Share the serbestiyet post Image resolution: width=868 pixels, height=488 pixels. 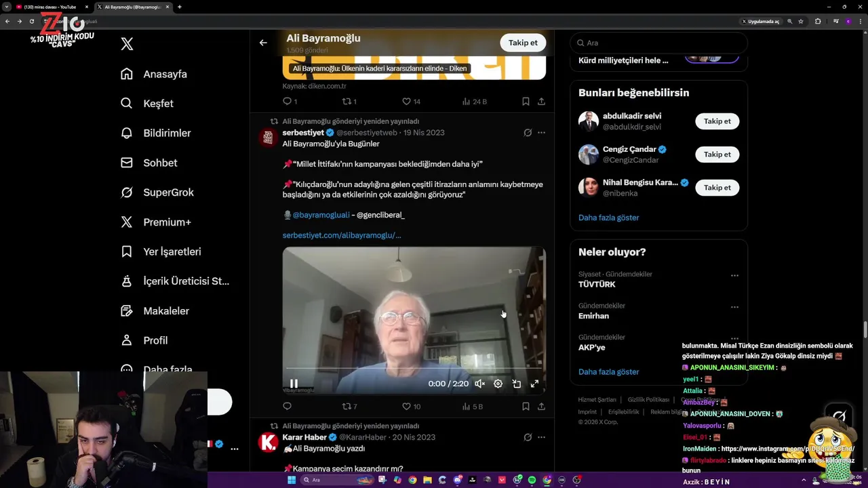click(x=541, y=406)
